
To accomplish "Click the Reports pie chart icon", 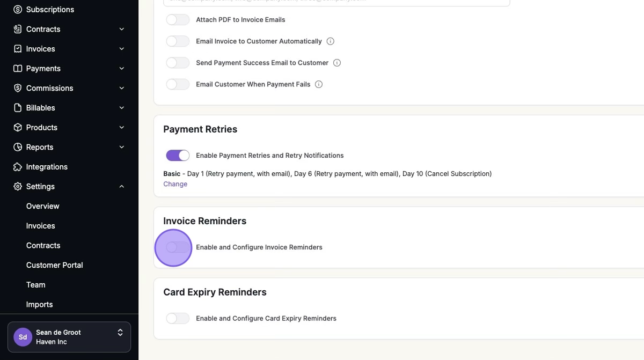I will [x=18, y=147].
